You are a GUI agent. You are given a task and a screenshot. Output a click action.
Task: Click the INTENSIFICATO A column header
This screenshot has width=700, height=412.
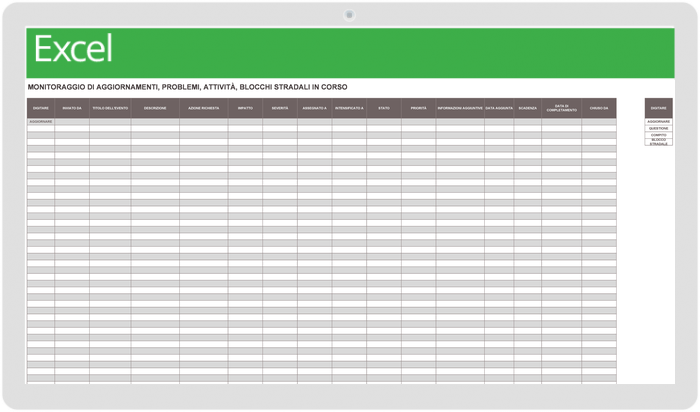349,108
